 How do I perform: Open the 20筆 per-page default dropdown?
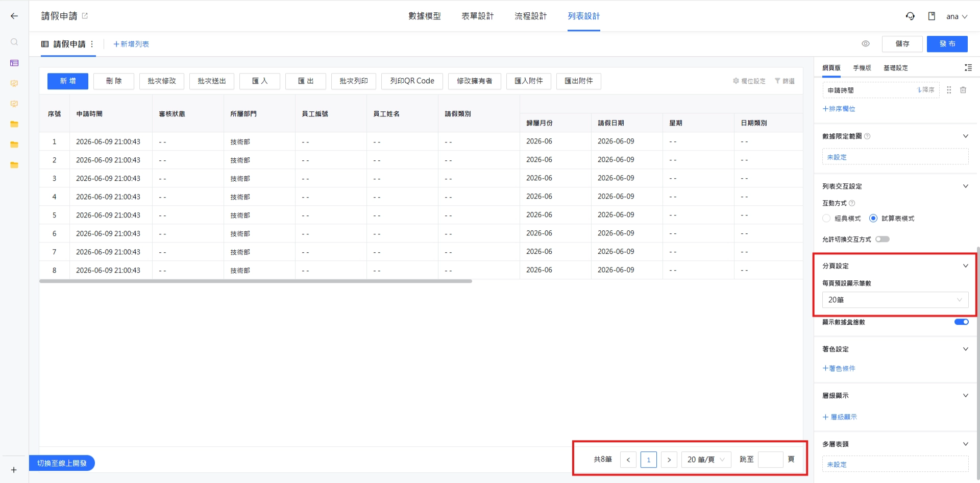(x=895, y=300)
